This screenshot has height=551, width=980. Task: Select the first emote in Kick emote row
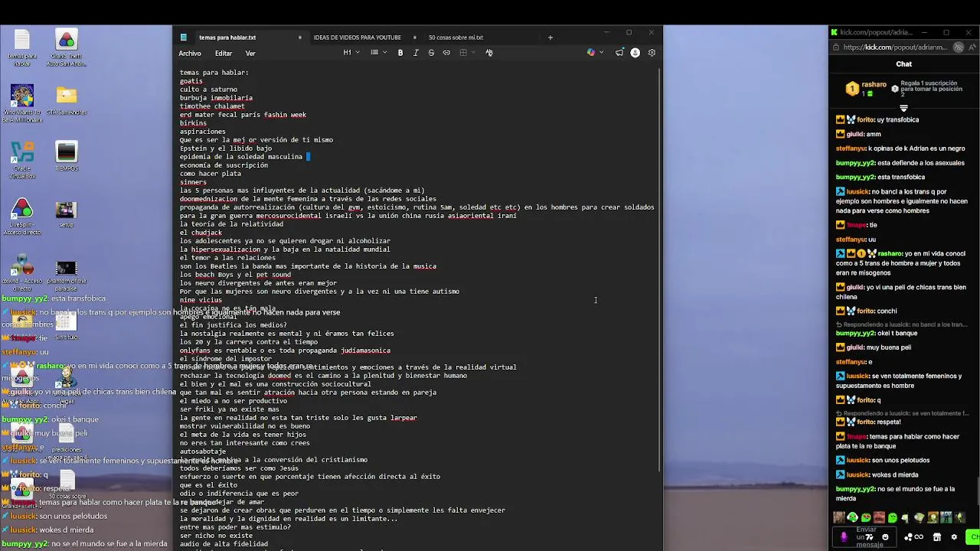click(x=839, y=517)
